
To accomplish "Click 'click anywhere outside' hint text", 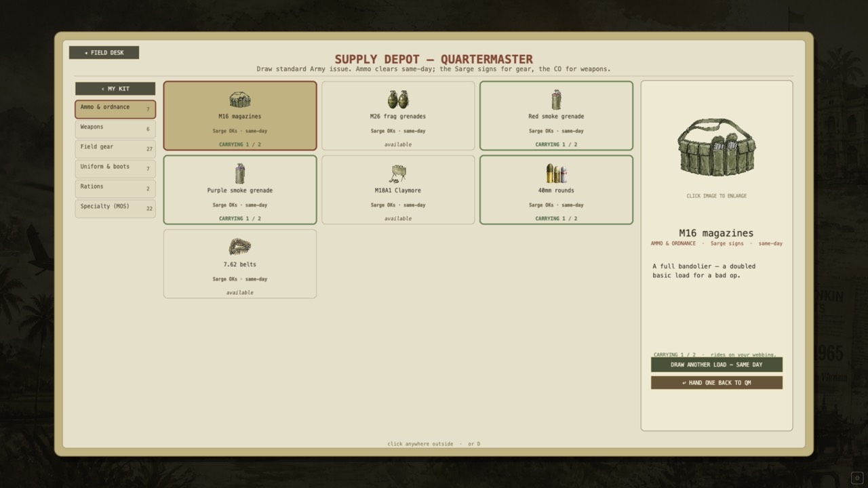I will click(x=420, y=444).
